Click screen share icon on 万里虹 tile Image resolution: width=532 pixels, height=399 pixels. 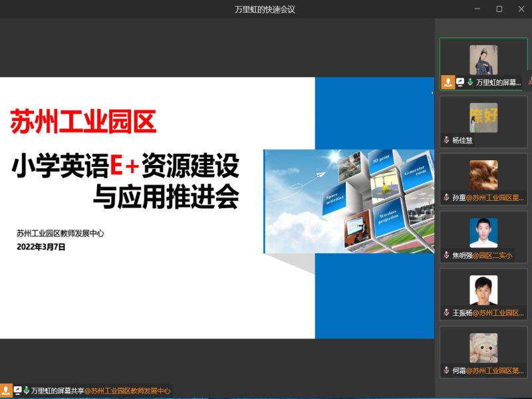point(460,82)
